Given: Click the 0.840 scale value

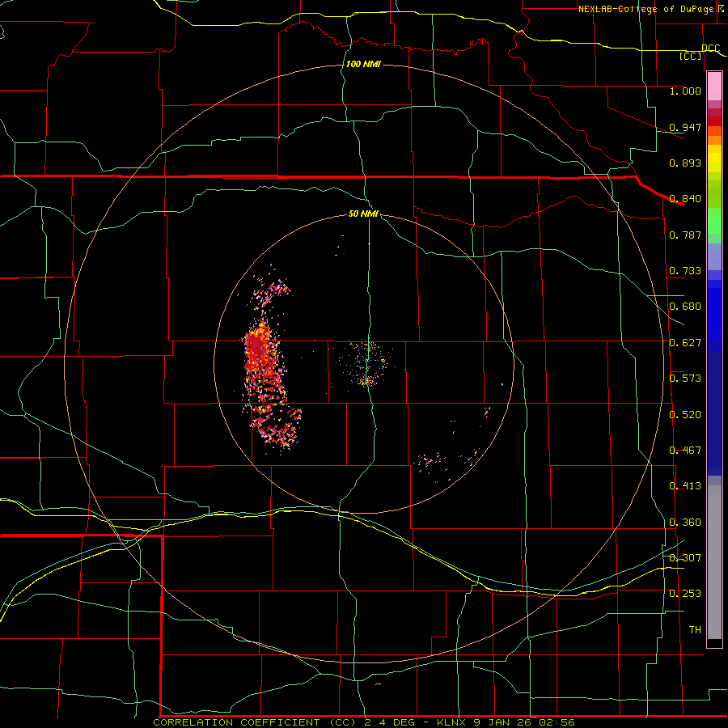Looking at the screenshot, I should pyautogui.click(x=685, y=199).
